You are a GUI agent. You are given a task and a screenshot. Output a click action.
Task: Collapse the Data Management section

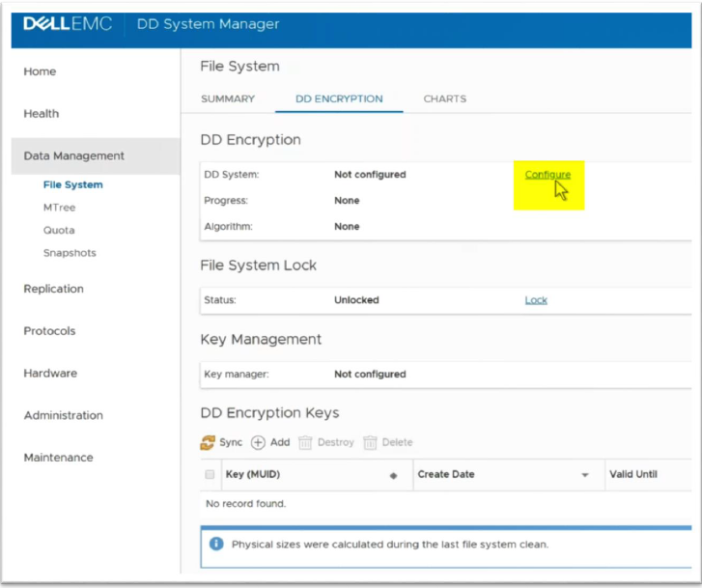pyautogui.click(x=74, y=155)
